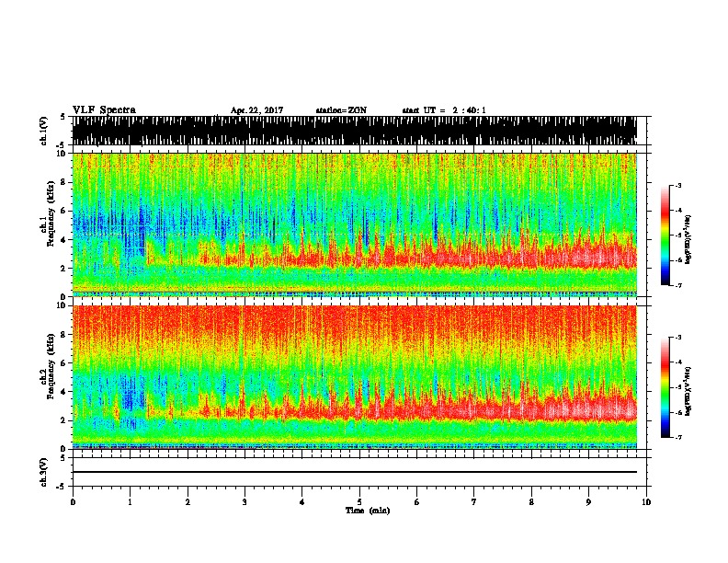Click the "-7" label on ch.1 color bar

coord(678,285)
